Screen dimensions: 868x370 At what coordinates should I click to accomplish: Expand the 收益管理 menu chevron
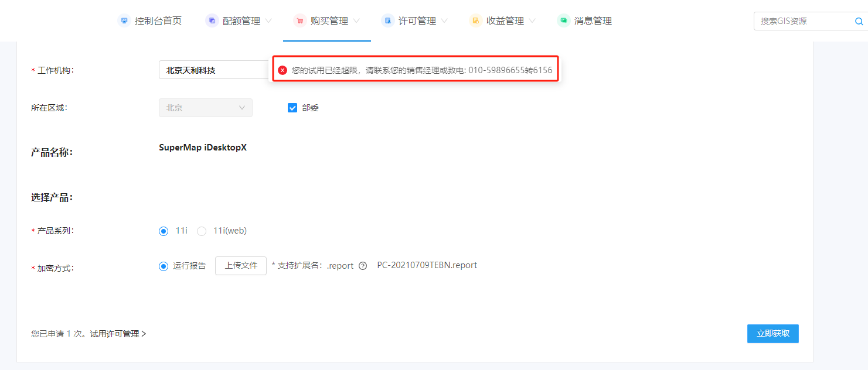tap(532, 21)
